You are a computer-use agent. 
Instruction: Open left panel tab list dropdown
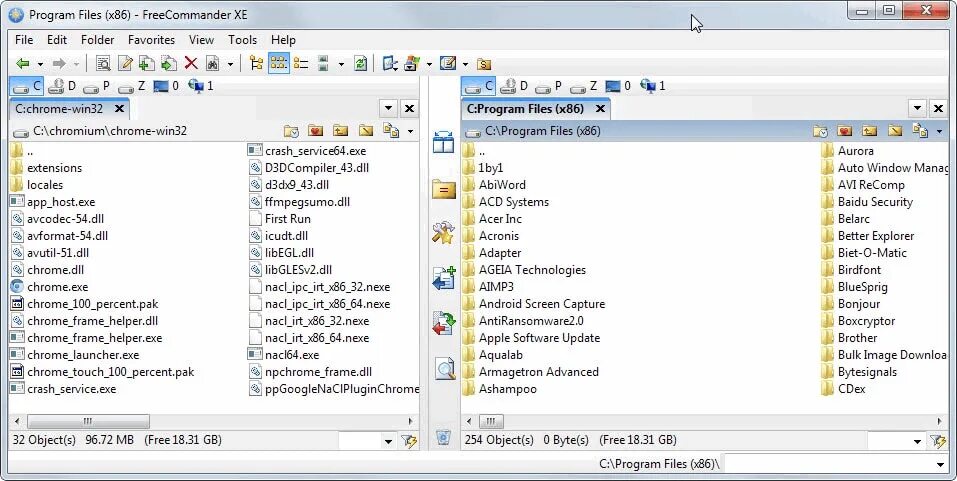[x=388, y=109]
